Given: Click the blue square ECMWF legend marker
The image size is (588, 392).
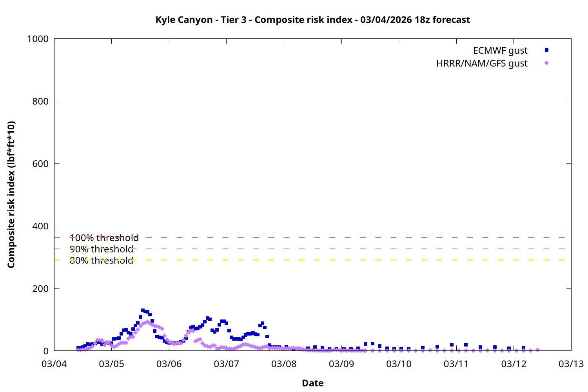Looking at the screenshot, I should (x=546, y=50).
